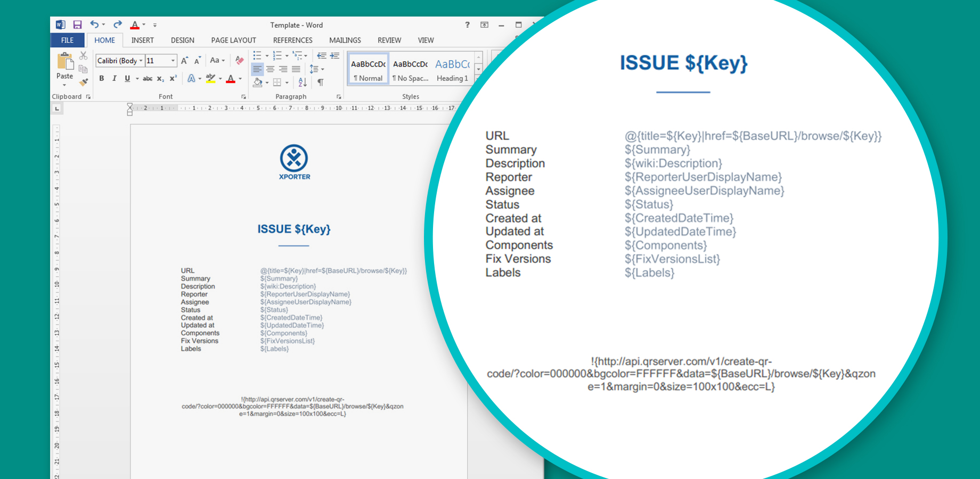Save the document using the floppy disk icon
Image resolution: width=980 pixels, height=479 pixels.
click(77, 24)
